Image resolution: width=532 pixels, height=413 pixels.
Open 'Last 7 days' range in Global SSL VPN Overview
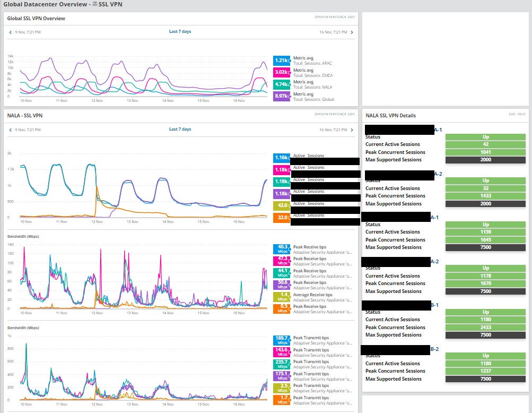tap(180, 32)
